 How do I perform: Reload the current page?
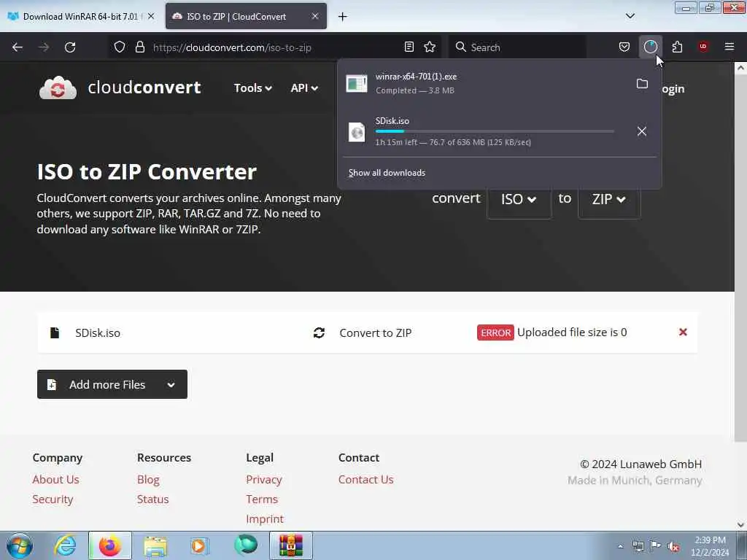point(70,47)
